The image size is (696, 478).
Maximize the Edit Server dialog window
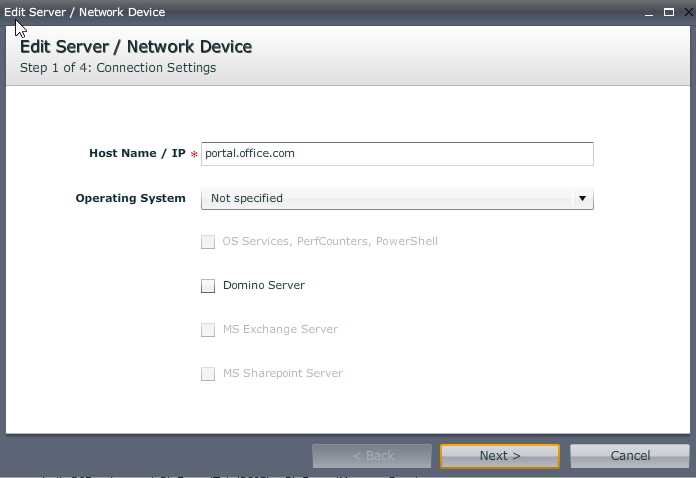[x=666, y=13]
